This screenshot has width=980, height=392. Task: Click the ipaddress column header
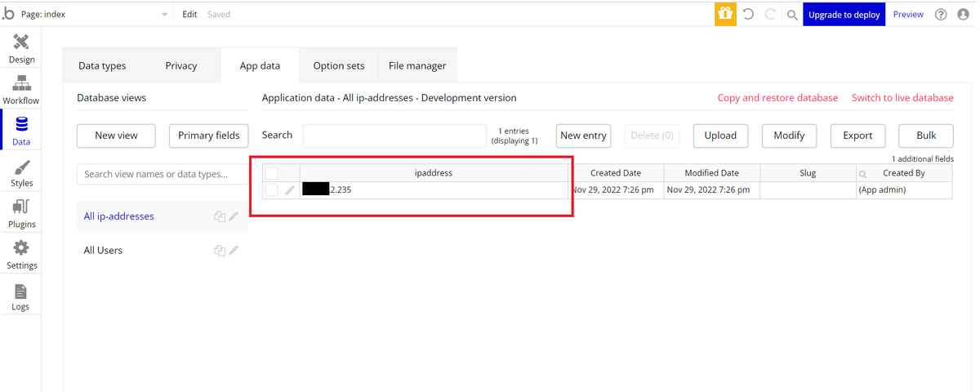tap(434, 173)
